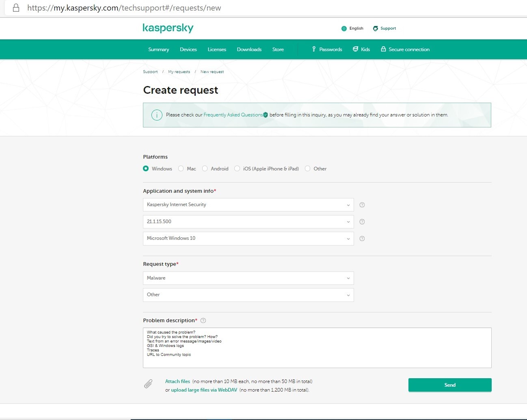
Task: Click the info circle icon in notice
Action: pyautogui.click(x=157, y=115)
